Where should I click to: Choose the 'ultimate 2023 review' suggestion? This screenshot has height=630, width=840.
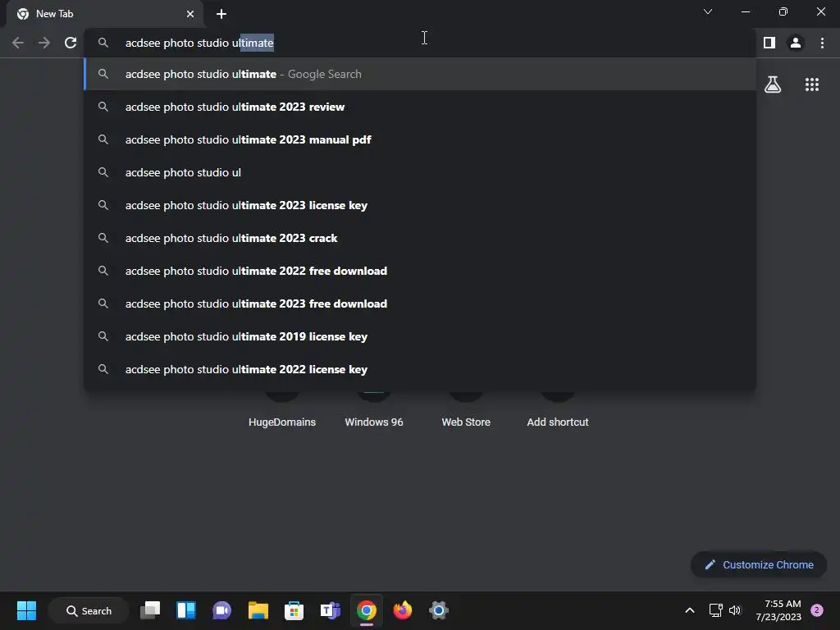[420, 107]
